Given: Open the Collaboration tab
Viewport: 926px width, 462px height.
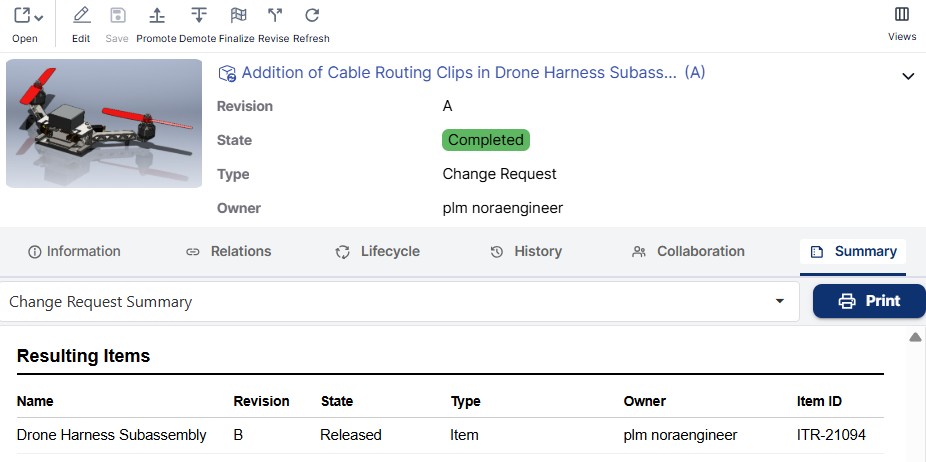Looking at the screenshot, I should pyautogui.click(x=689, y=252).
